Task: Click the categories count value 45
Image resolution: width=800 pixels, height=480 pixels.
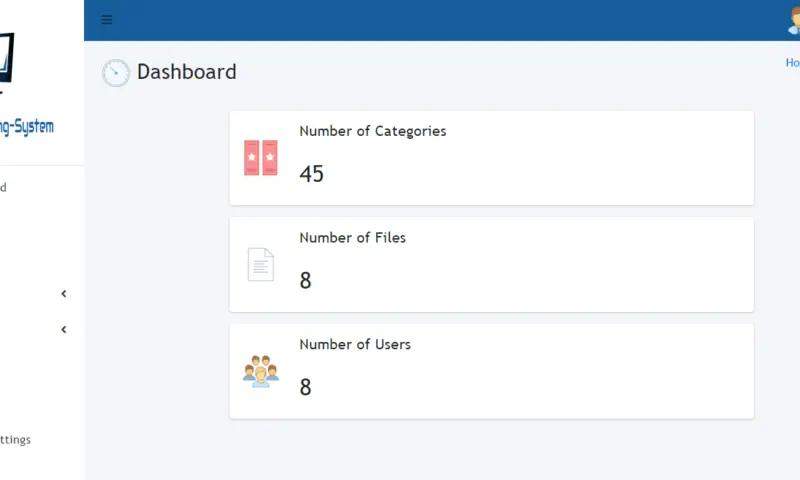Action: coord(311,174)
